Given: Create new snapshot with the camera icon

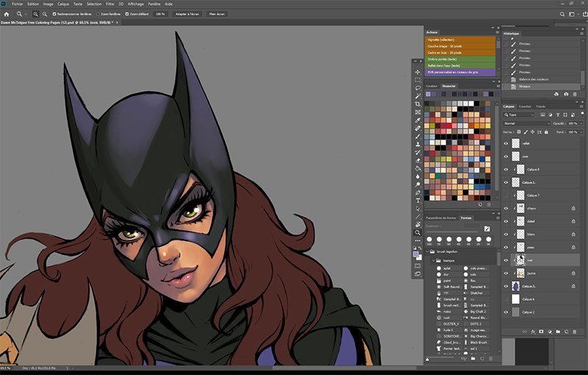Looking at the screenshot, I should (x=566, y=94).
